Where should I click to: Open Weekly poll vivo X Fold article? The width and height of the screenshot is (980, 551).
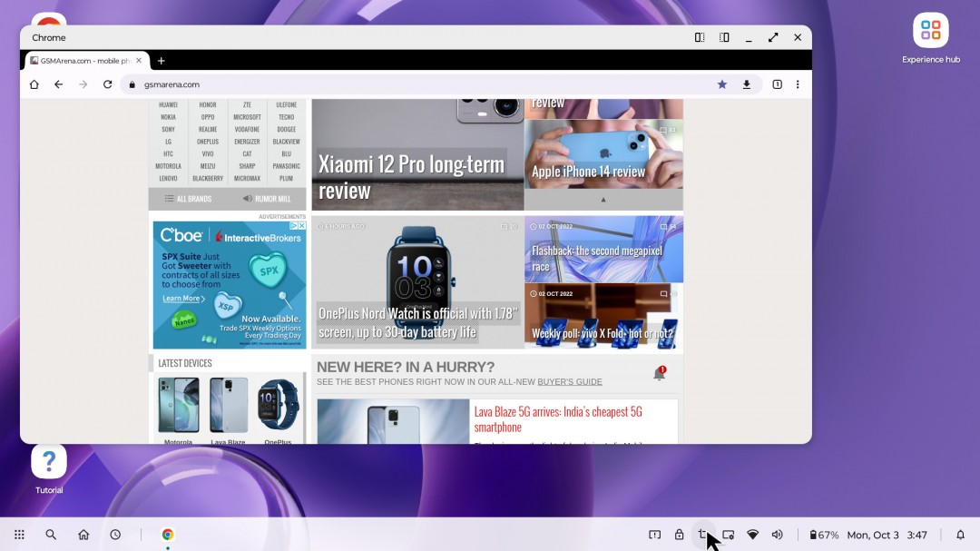click(603, 317)
